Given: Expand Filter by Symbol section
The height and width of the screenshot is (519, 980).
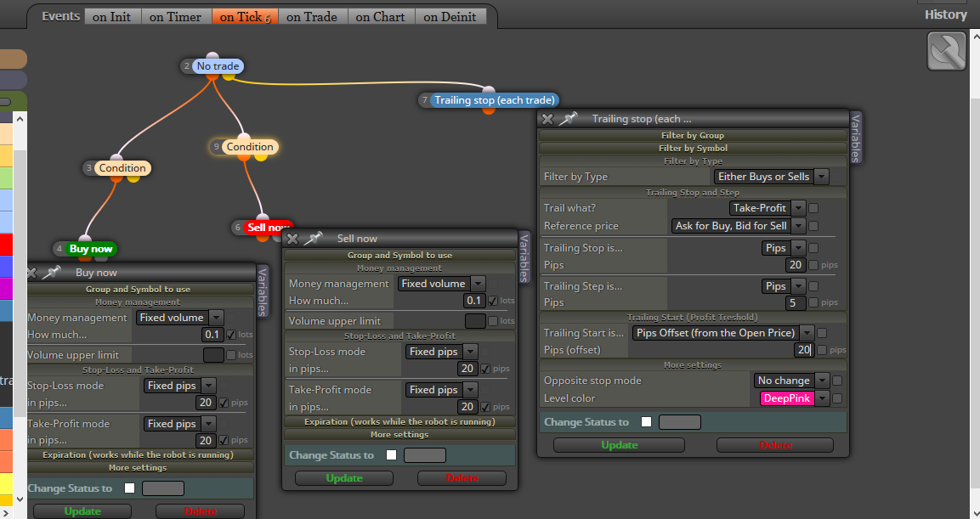Looking at the screenshot, I should tap(693, 148).
